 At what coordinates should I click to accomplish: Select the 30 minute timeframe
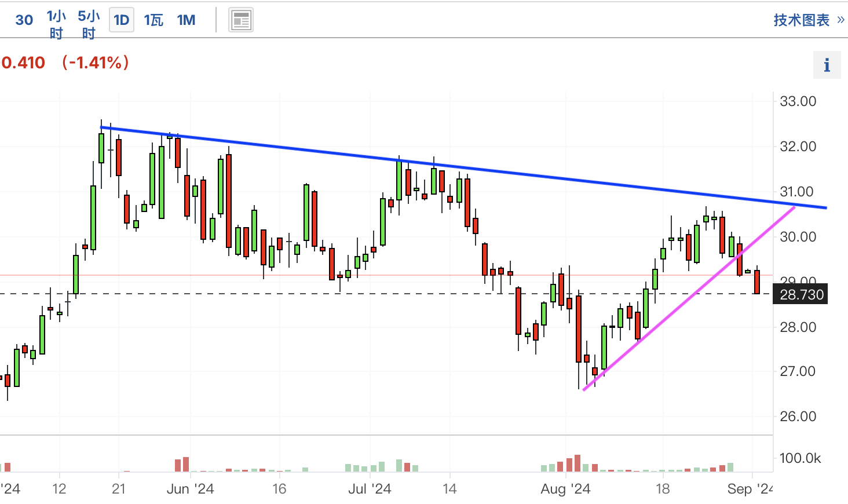point(24,20)
